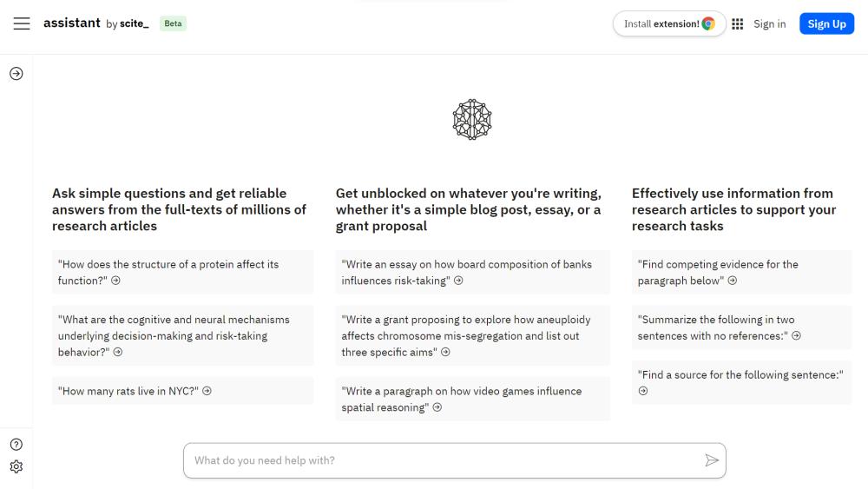Click the Beta badge

[173, 23]
